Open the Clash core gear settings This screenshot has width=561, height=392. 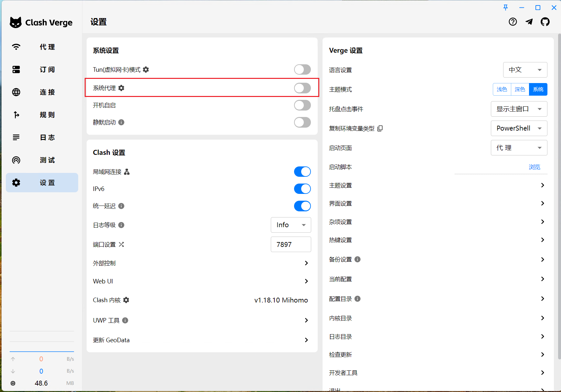pyautogui.click(x=126, y=300)
